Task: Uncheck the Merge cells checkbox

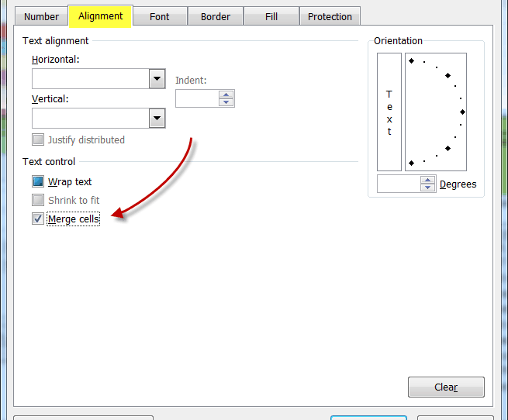Action: click(38, 219)
